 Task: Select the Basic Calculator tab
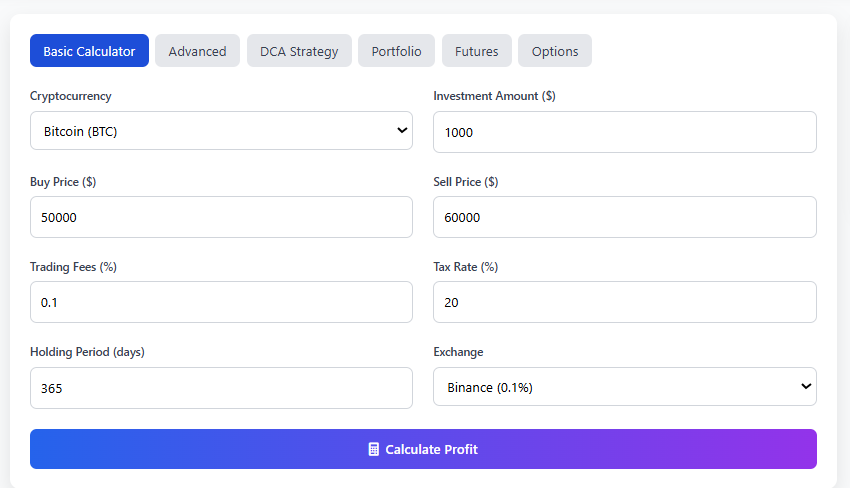click(89, 51)
